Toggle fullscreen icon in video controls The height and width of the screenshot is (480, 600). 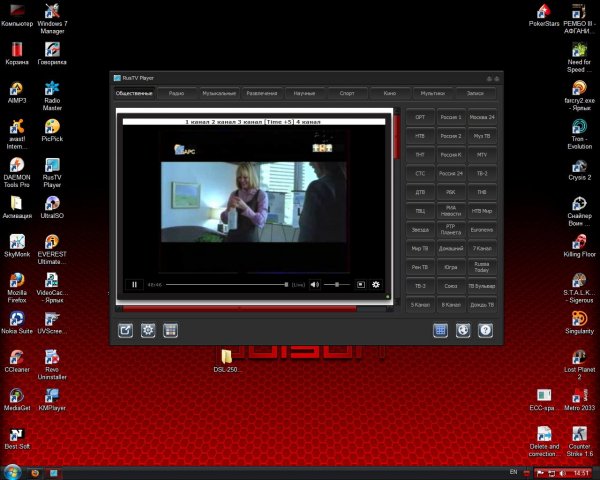point(360,284)
